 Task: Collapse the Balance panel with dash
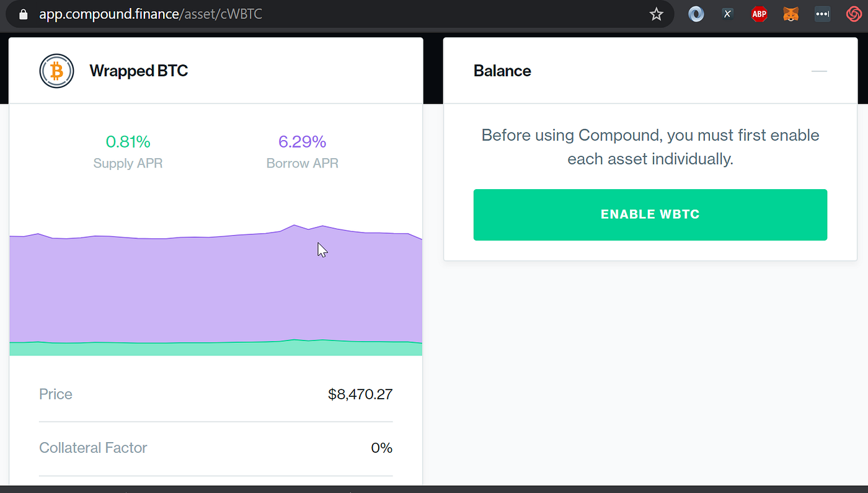[819, 71]
